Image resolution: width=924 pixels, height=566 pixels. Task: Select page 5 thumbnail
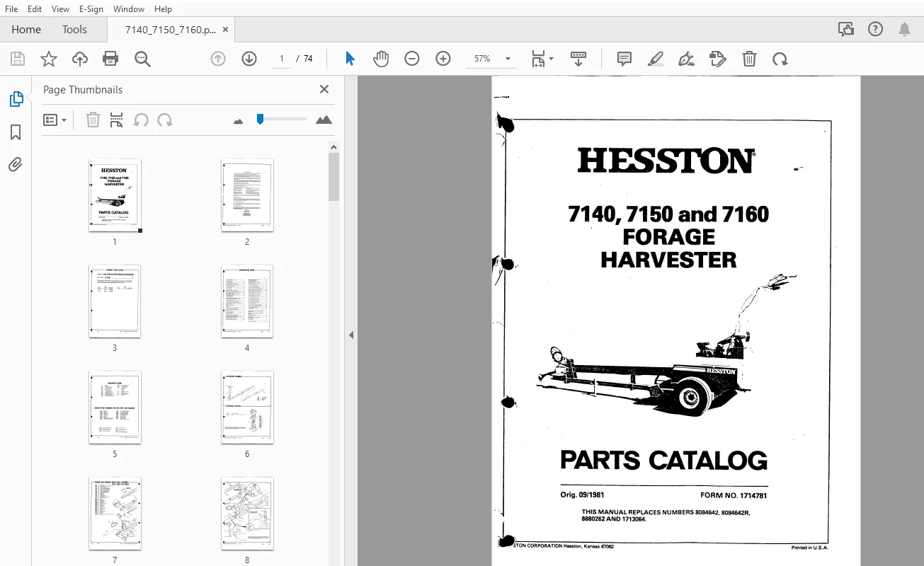pyautogui.click(x=115, y=408)
